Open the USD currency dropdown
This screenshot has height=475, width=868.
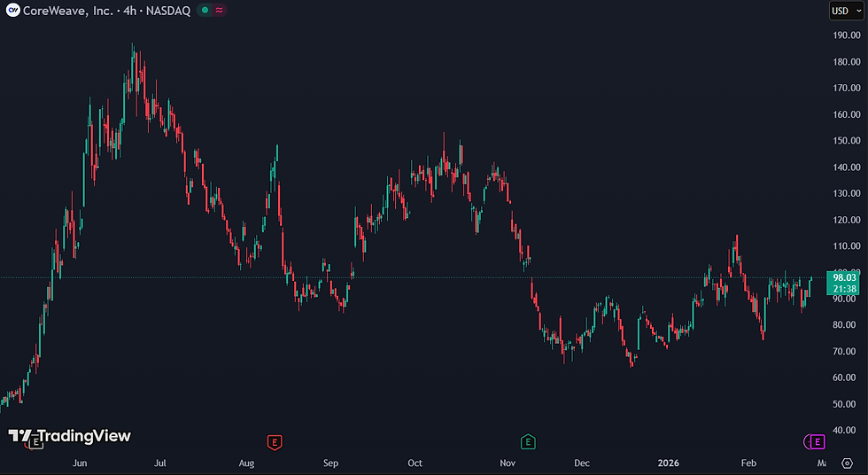847,11
